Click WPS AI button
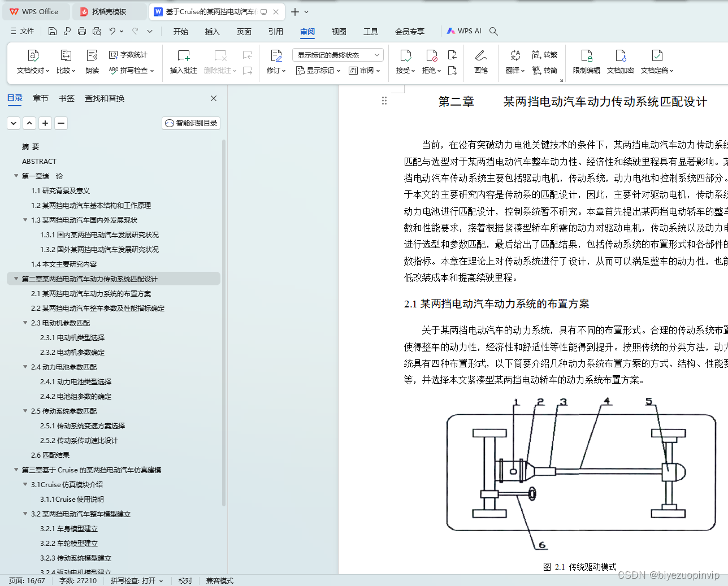This screenshot has height=586, width=728. coord(464,31)
